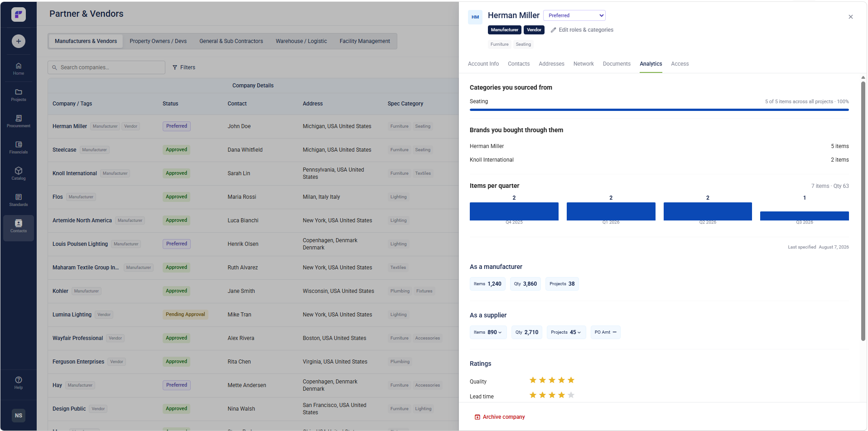Click the Pending Approval status for Lumina Lighting
Screen dimensions: 868x431
[185, 315]
